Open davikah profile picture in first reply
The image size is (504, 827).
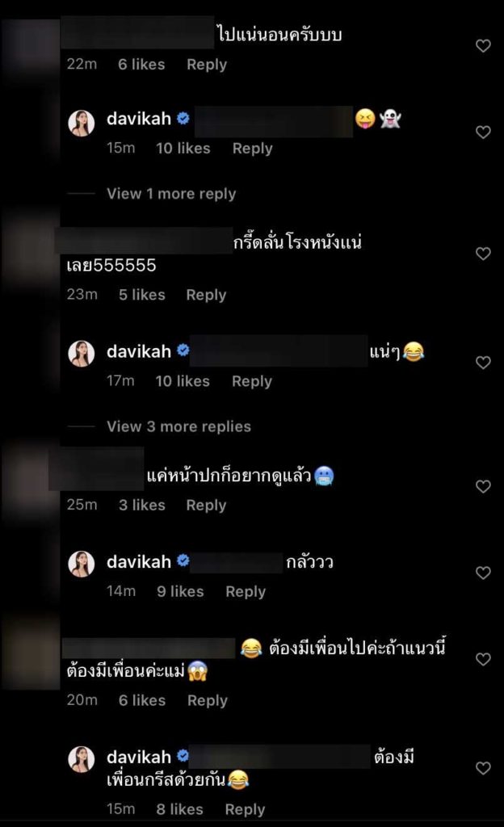tap(82, 124)
